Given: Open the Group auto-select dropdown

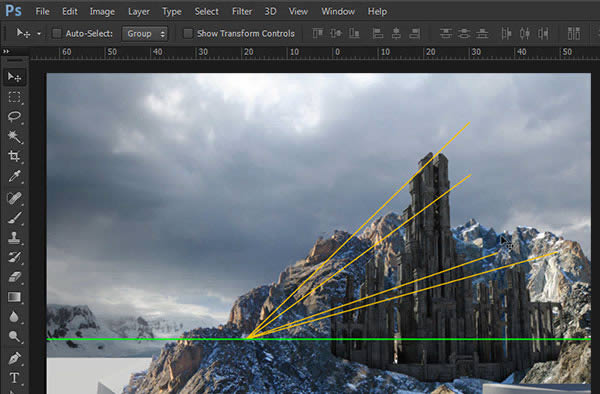Looking at the screenshot, I should click(x=145, y=34).
